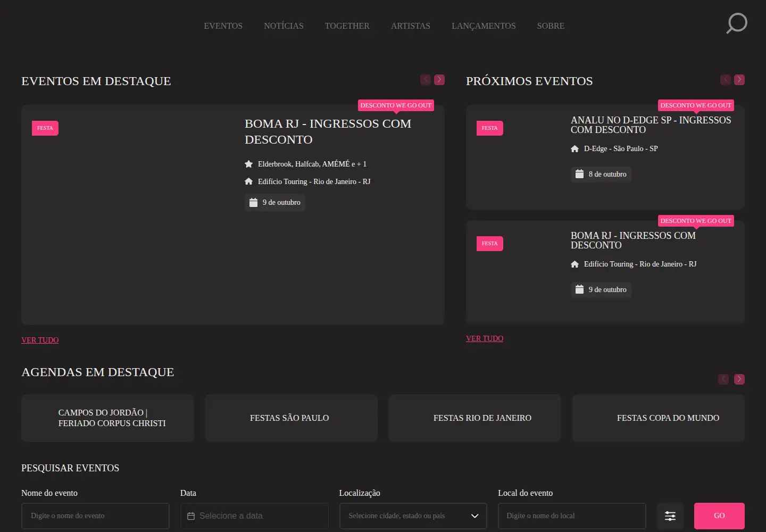Open the Eventos menu item
766x532 pixels.
pos(223,26)
